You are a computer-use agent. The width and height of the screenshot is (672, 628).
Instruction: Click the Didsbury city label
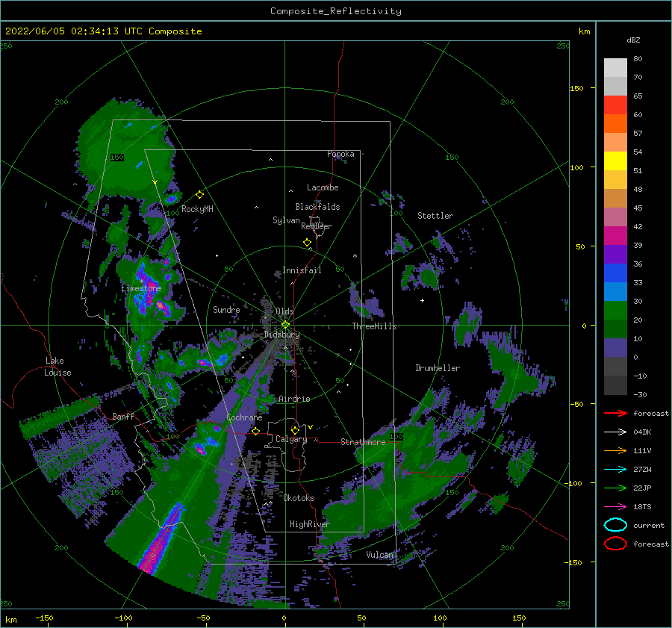click(281, 335)
